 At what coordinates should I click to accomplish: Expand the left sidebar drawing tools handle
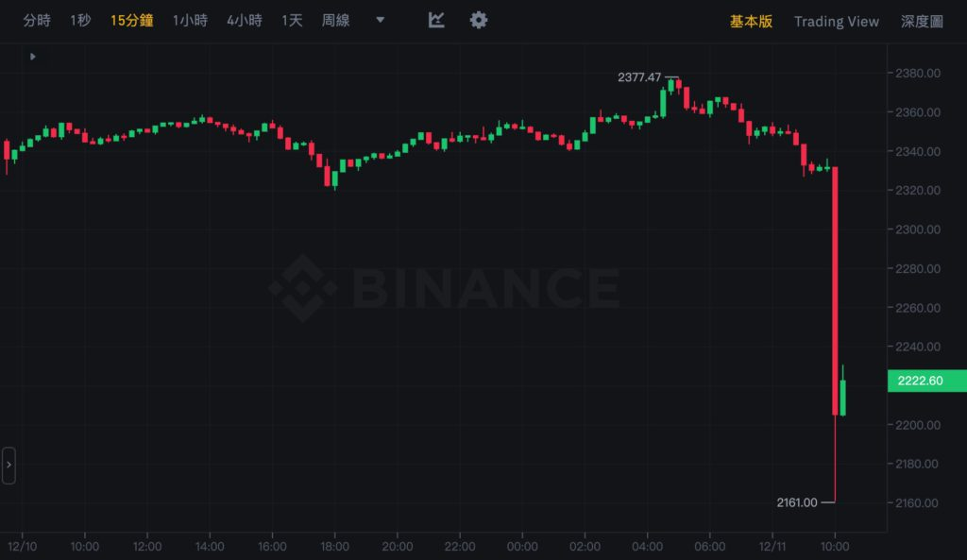[8, 466]
